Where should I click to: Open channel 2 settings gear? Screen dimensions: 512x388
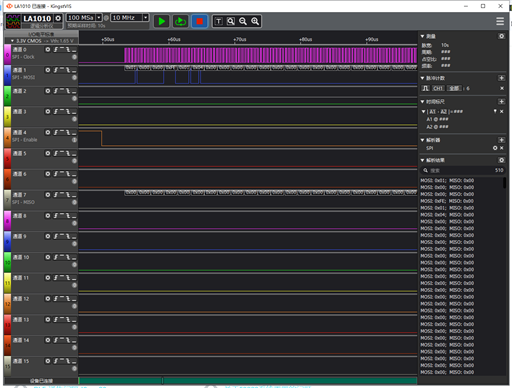tap(48, 91)
